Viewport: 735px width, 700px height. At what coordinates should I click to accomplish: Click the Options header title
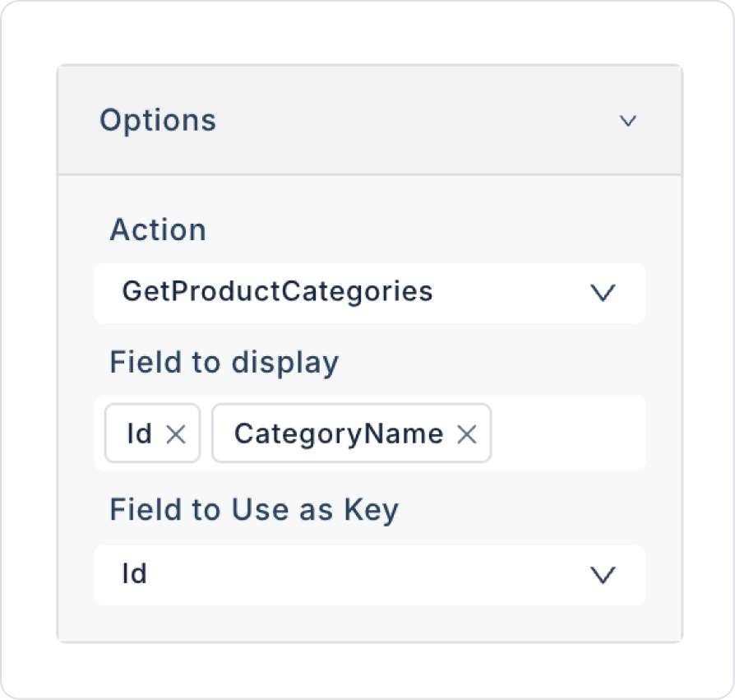pyautogui.click(x=158, y=120)
